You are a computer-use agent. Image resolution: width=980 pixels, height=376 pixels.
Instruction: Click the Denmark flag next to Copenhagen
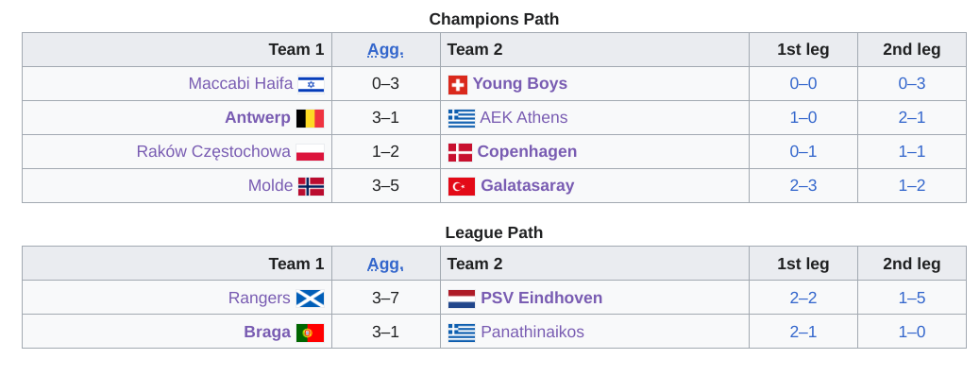point(460,152)
